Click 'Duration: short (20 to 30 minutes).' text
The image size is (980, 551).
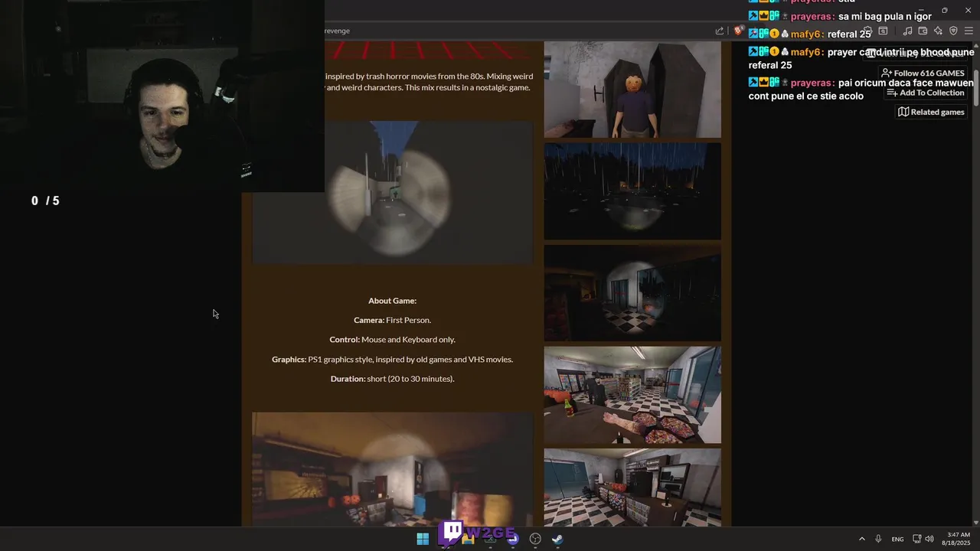coord(392,379)
